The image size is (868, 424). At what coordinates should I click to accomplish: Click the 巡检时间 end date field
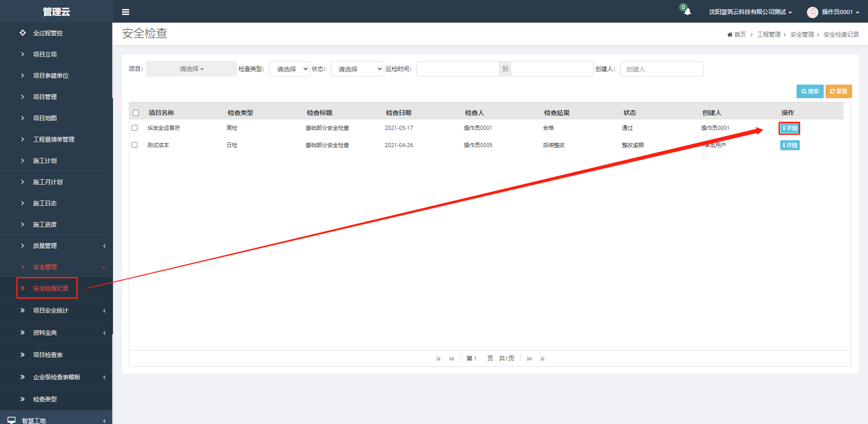pos(552,69)
